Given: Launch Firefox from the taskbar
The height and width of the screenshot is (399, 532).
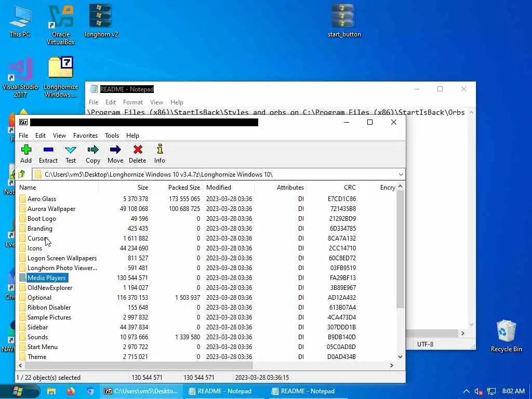Looking at the screenshot, I should [71, 391].
